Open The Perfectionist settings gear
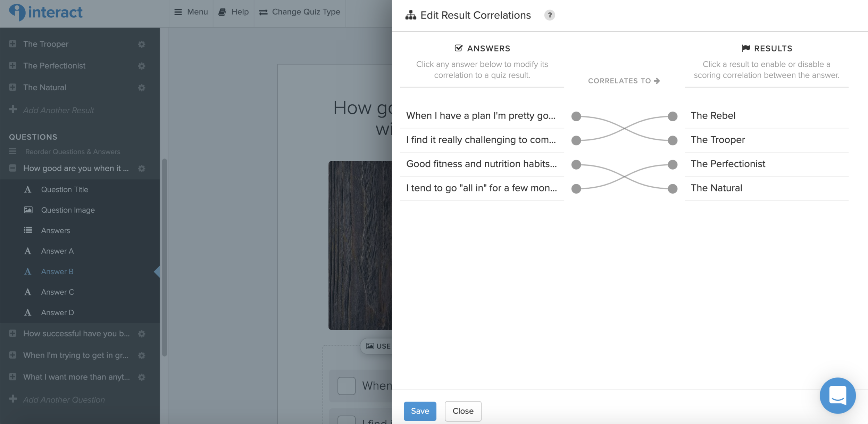 tap(141, 66)
